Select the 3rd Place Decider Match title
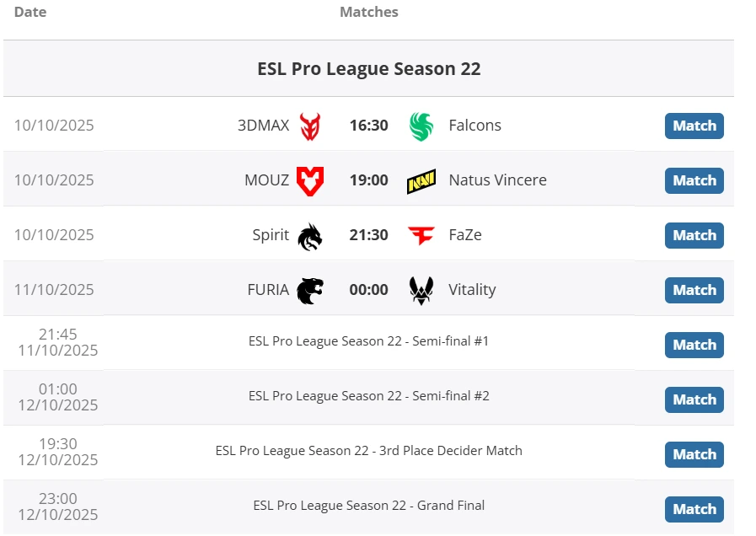This screenshot has width=756, height=536. click(368, 451)
